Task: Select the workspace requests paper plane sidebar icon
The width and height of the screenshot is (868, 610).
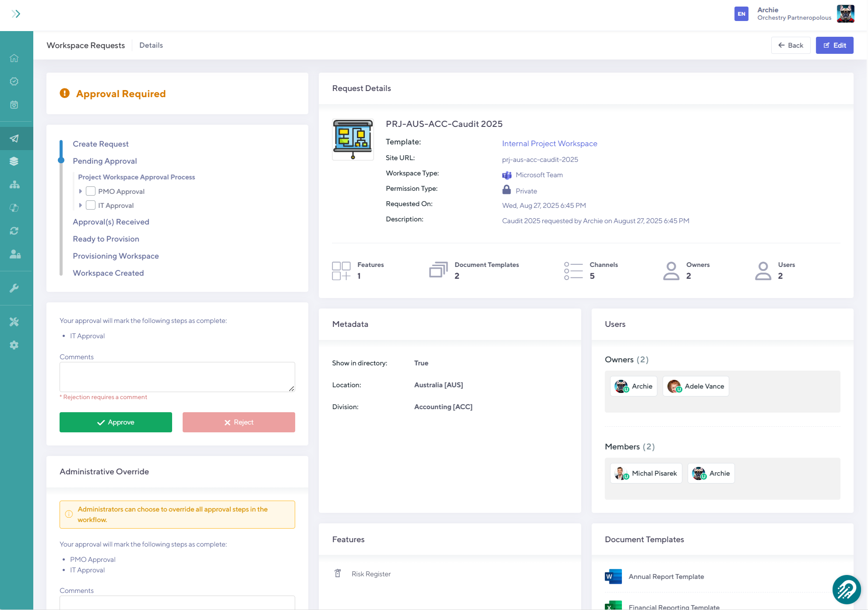Action: 15,138
